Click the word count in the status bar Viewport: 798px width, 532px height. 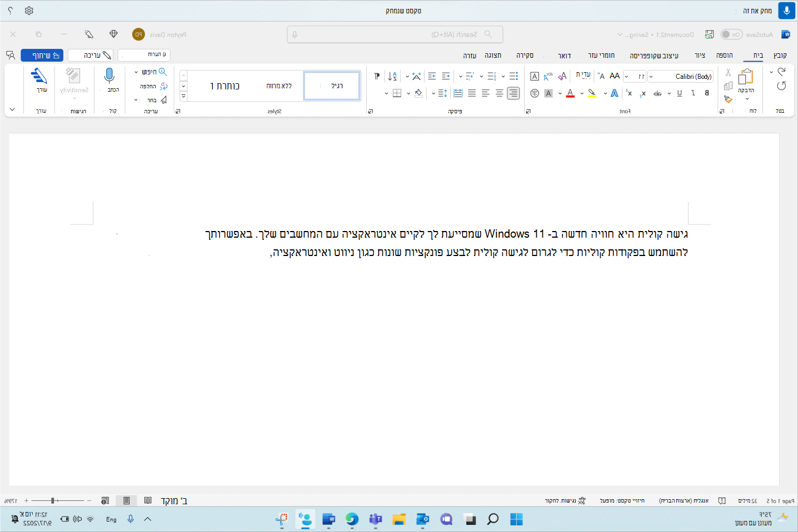(748, 501)
